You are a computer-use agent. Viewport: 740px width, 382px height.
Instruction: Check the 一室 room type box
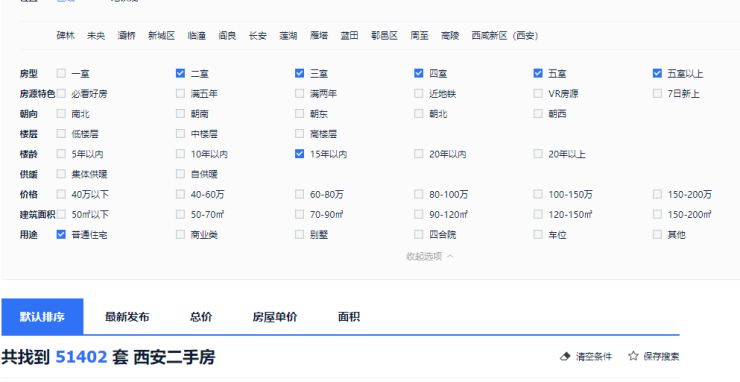pos(61,73)
